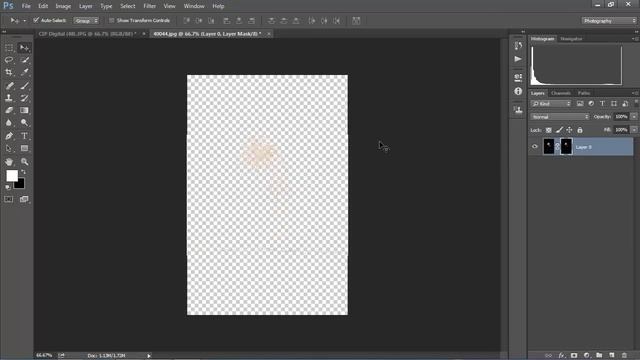Viewport: 640px width, 360px height.
Task: Select the Blur tool
Action: pyautogui.click(x=9, y=122)
